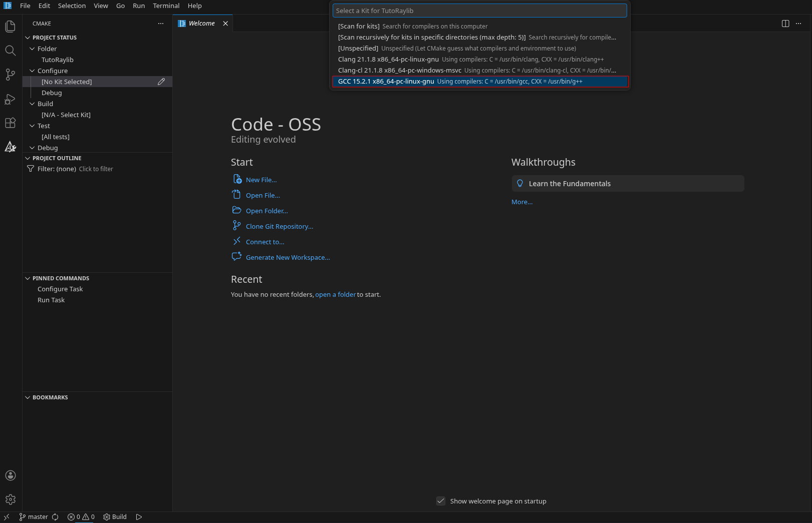Open the Search view icon
Viewport: 812px width, 523px height.
[10, 51]
